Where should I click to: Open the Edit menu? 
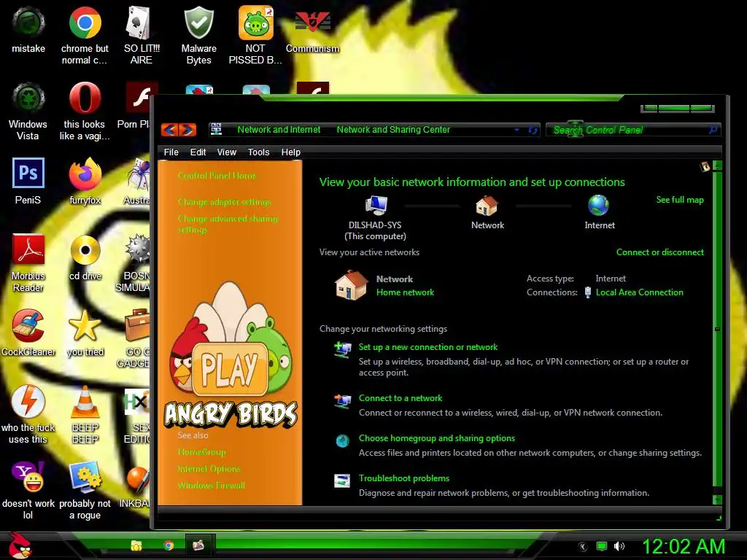pyautogui.click(x=198, y=152)
